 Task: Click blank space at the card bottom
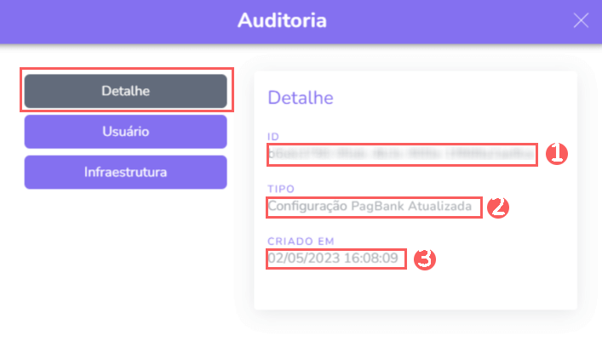(x=416, y=293)
